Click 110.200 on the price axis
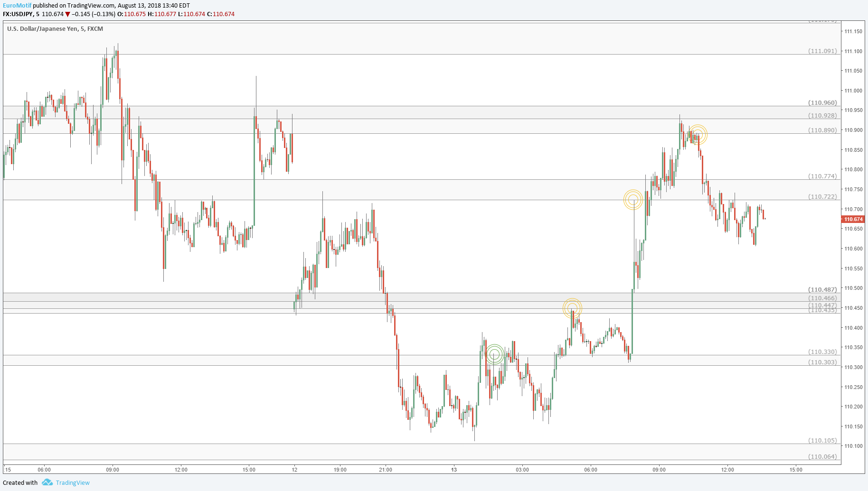Image resolution: width=868 pixels, height=491 pixels. coord(853,407)
